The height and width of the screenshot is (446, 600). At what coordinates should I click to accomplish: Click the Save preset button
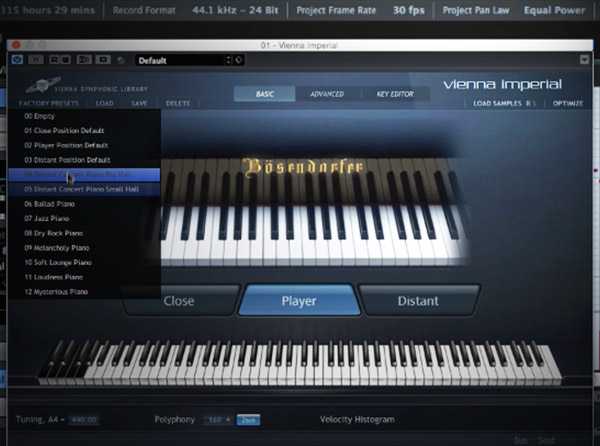[139, 103]
